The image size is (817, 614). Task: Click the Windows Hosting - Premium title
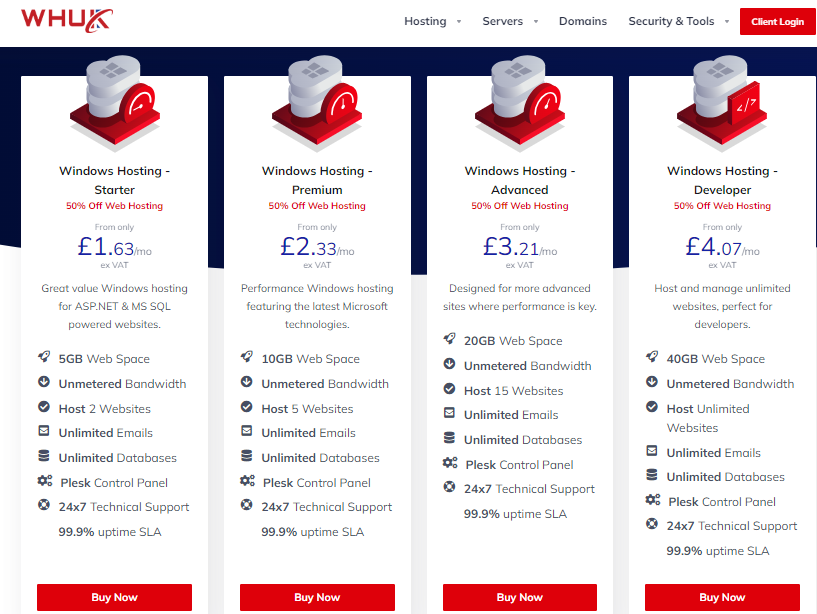[317, 180]
